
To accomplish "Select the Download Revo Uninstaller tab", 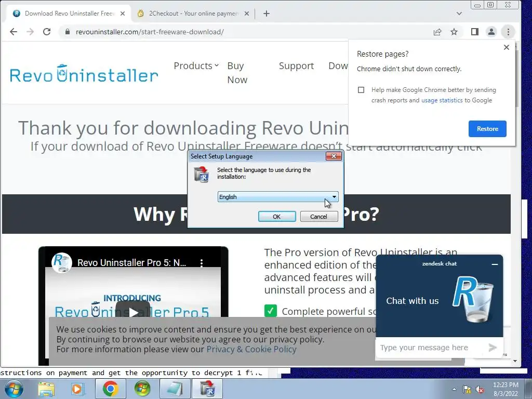I will click(69, 14).
